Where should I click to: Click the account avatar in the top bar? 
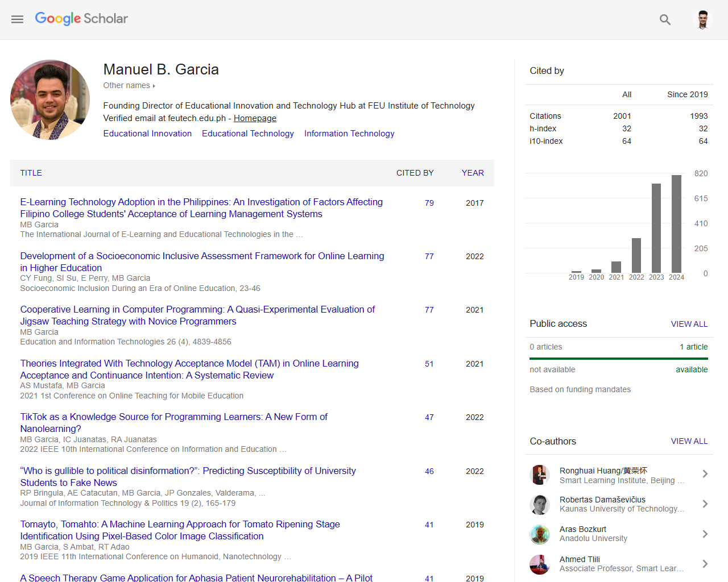703,19
